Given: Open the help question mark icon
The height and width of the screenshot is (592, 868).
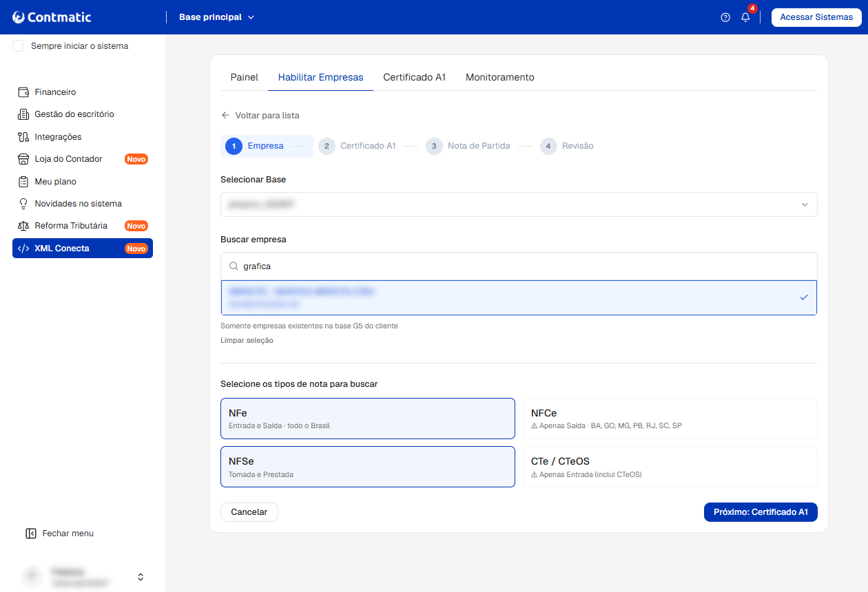Looking at the screenshot, I should [x=725, y=17].
